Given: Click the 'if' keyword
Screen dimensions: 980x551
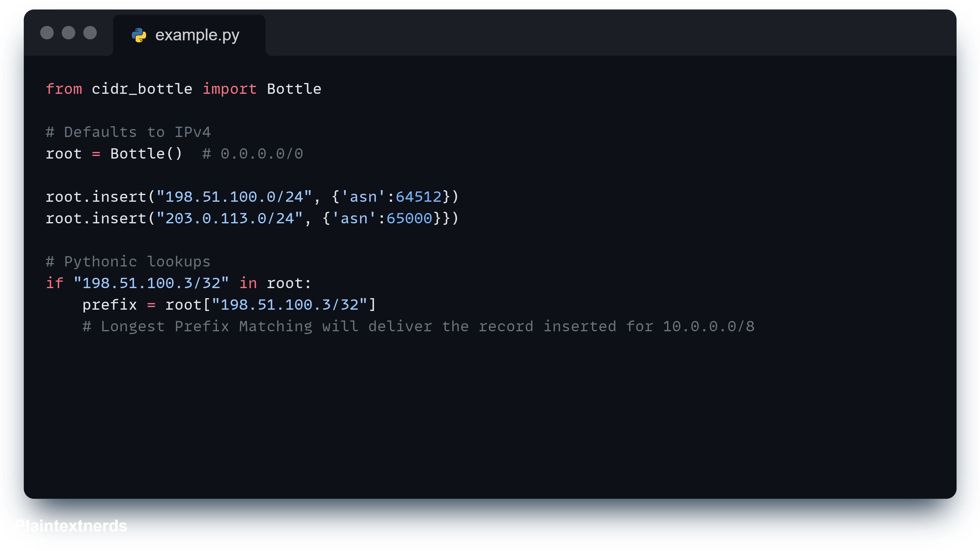Looking at the screenshot, I should click(55, 283).
